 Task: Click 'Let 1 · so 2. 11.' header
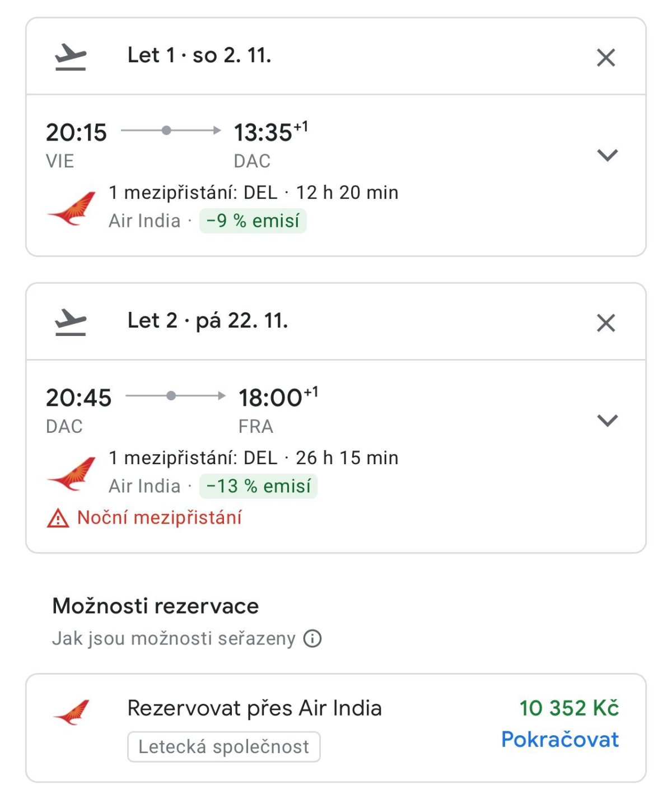(199, 55)
